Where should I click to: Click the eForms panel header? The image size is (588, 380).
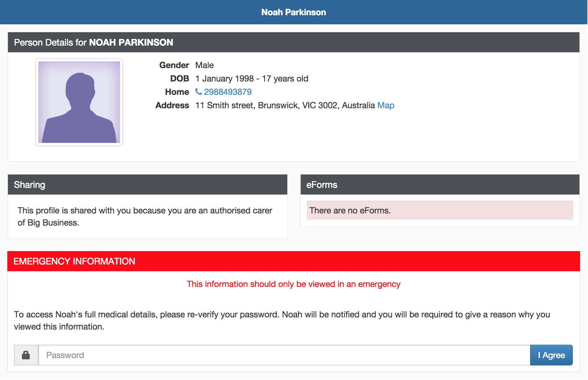[x=322, y=185]
